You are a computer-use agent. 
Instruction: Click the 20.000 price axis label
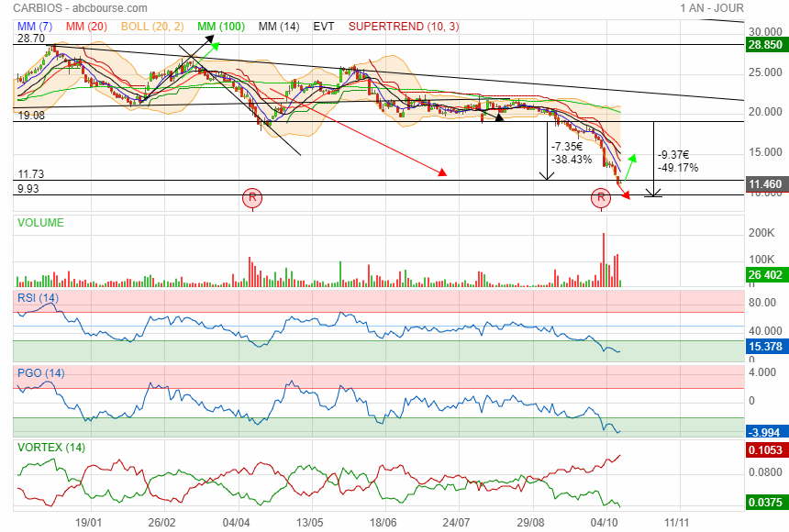[x=765, y=112]
